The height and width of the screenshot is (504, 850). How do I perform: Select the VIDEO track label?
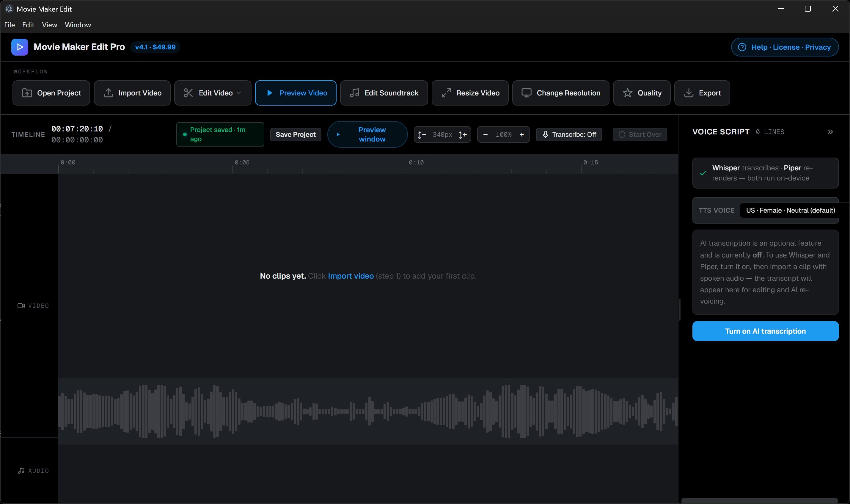[x=33, y=306]
